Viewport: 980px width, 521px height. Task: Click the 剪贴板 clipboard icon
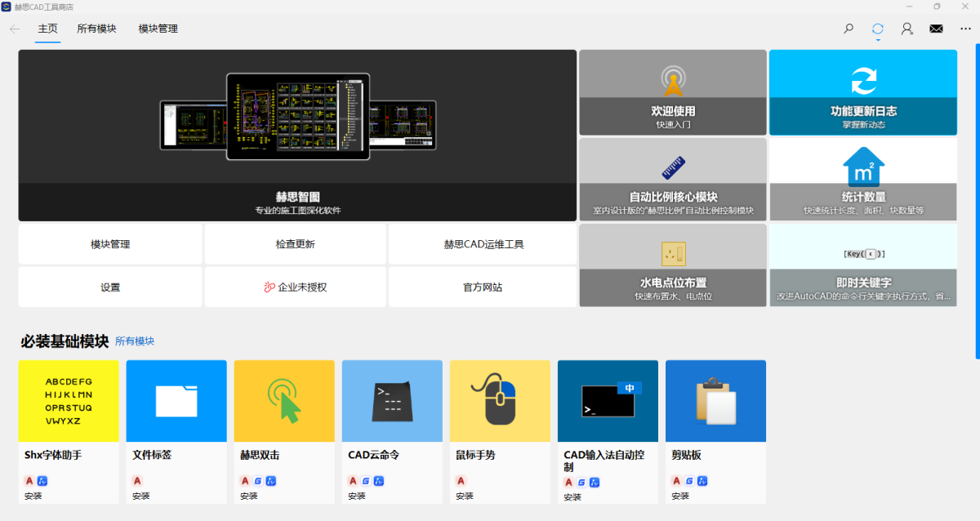tap(715, 400)
